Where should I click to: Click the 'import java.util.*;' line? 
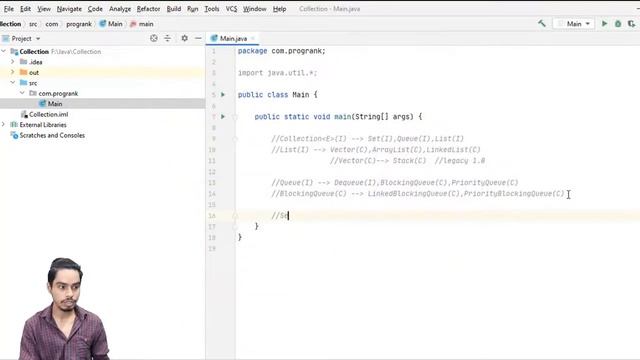[x=278, y=73]
